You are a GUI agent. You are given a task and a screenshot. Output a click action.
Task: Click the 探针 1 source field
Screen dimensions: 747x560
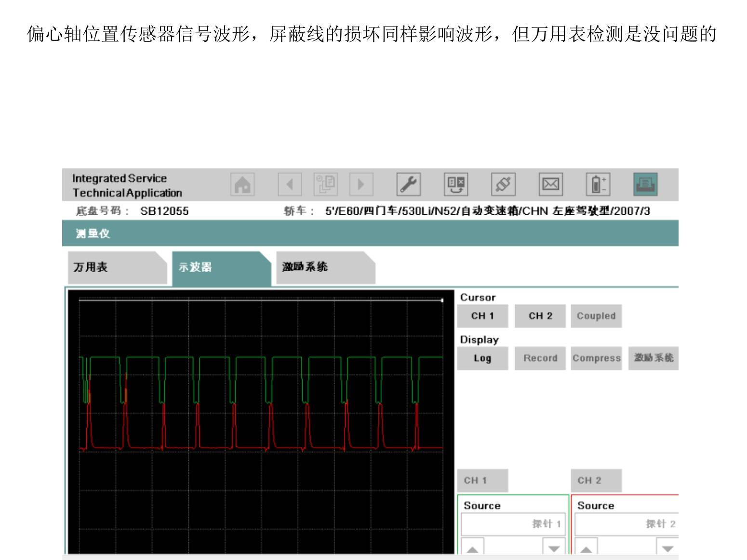(513, 524)
